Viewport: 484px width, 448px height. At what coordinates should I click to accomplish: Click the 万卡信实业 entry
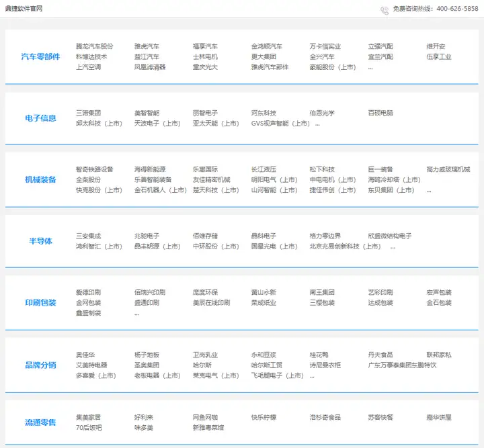(x=325, y=46)
